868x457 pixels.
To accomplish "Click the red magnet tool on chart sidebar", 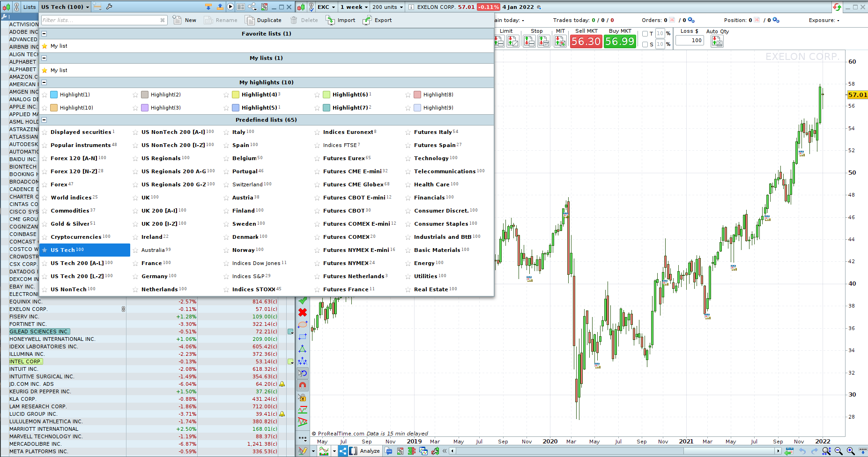I will point(303,385).
